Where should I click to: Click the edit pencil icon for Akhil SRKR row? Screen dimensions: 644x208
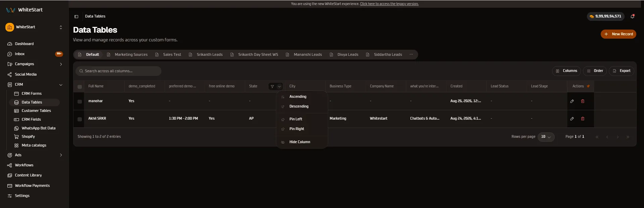[x=572, y=119]
